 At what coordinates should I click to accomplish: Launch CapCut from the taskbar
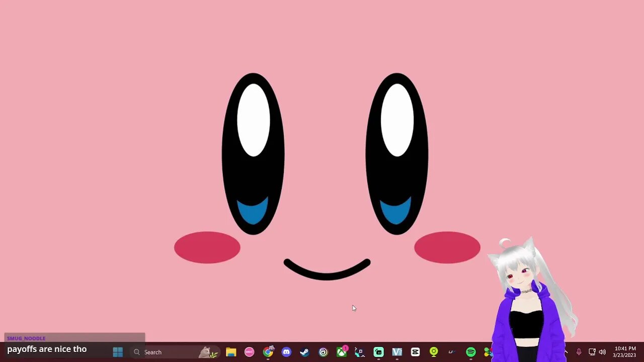click(x=415, y=352)
